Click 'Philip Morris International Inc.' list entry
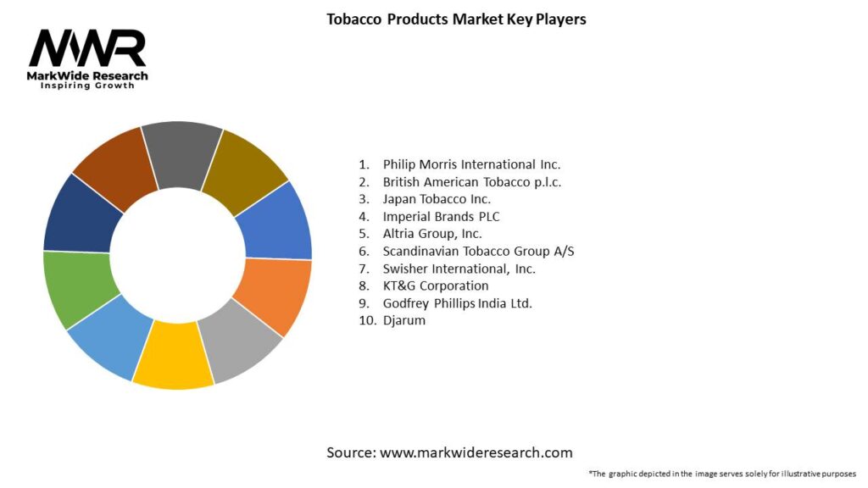This screenshot has width=868, height=488. 471,164
